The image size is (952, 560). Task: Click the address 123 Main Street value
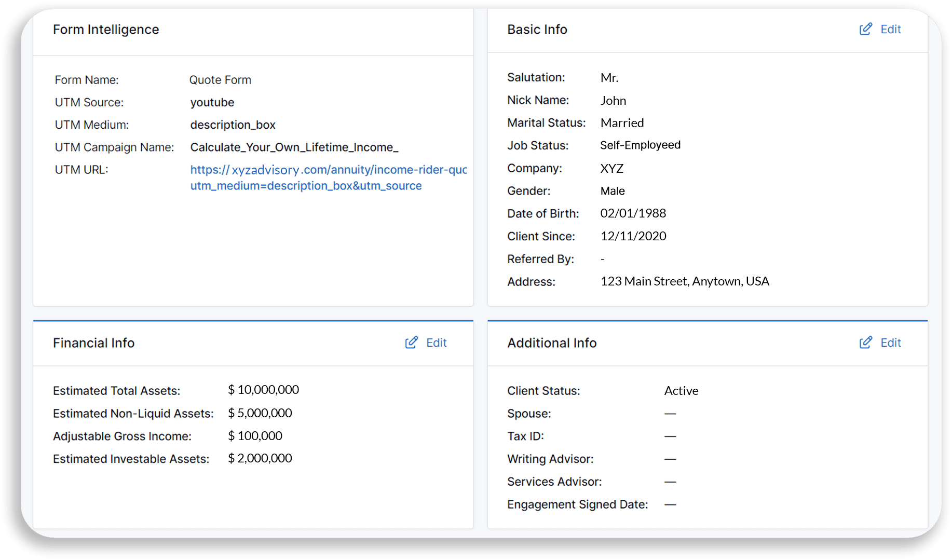pyautogui.click(x=684, y=281)
